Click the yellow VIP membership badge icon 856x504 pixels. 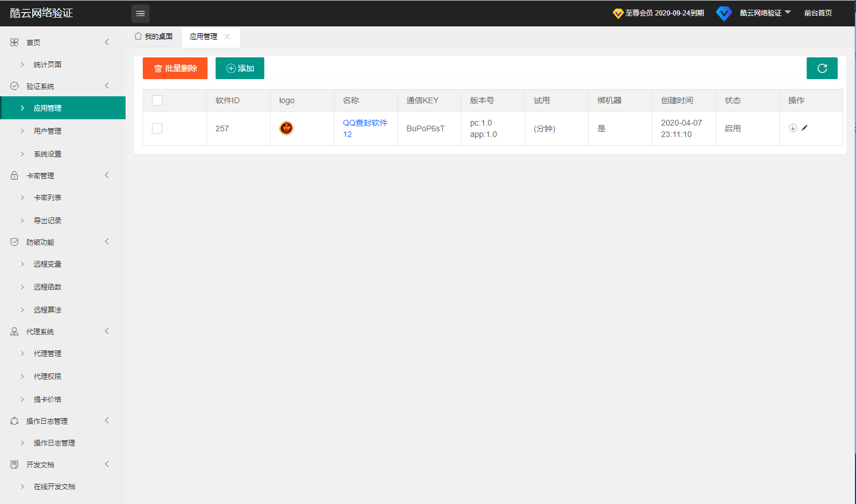point(618,13)
